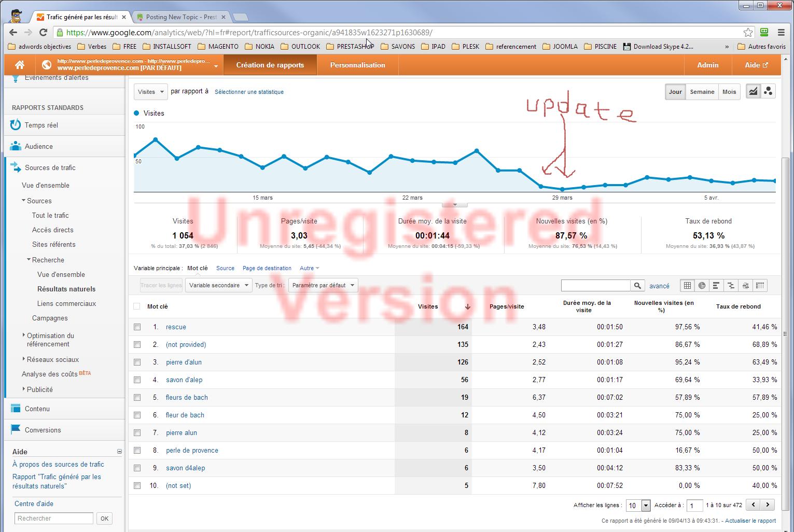Click Sélectionner une statistique link

pos(249,92)
